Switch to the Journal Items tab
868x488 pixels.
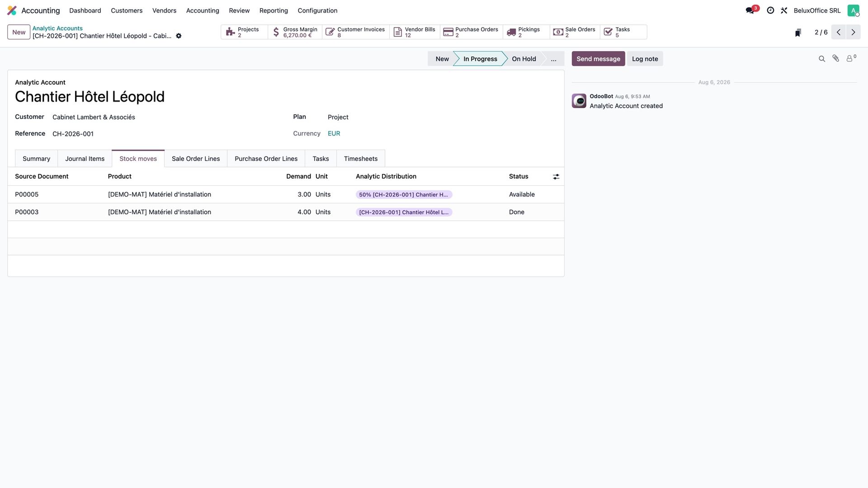point(85,159)
